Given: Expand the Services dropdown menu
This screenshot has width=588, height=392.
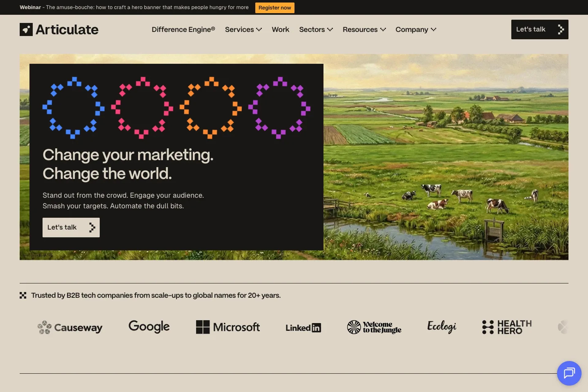Looking at the screenshot, I should 243,30.
